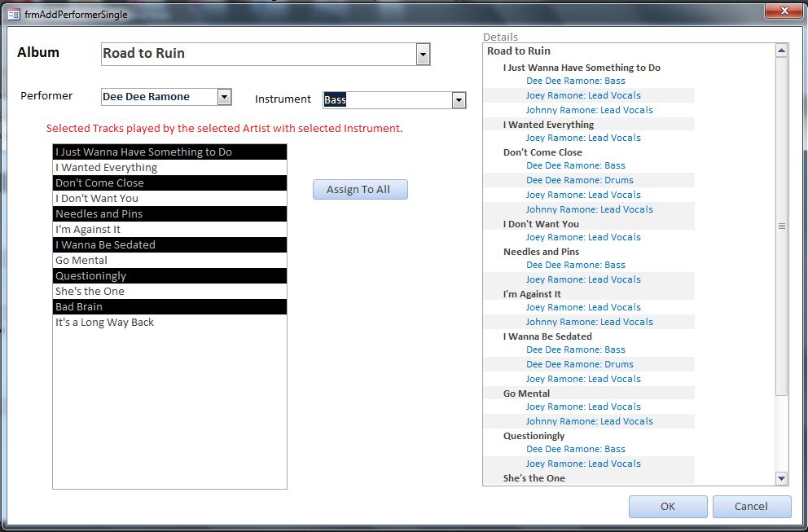Select track I Just Wanna Have Something to Do in listbox
Screen dimensions: 808x532
169,152
